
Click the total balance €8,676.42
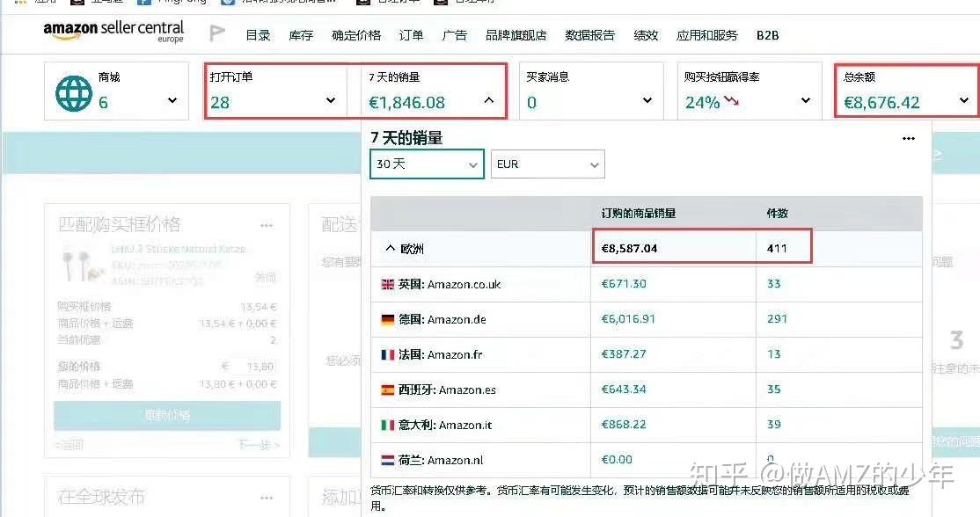point(881,102)
